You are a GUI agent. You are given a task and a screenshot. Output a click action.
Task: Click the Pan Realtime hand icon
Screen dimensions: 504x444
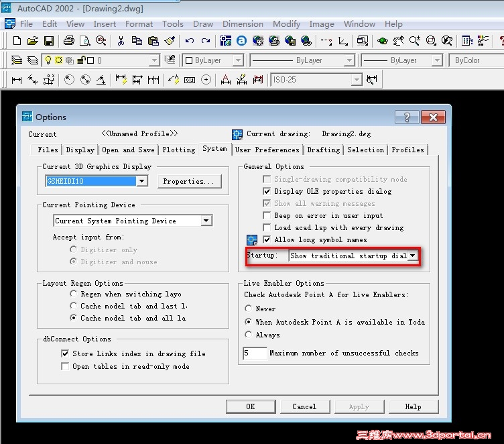coord(399,41)
